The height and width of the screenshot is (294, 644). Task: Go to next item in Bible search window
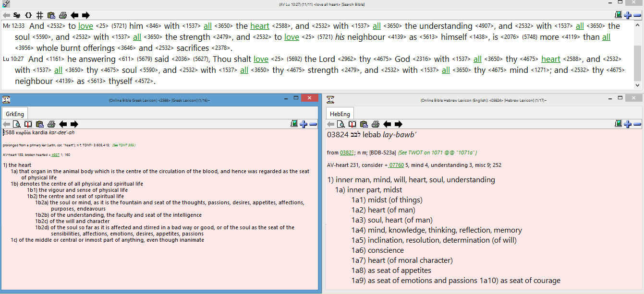[85, 15]
